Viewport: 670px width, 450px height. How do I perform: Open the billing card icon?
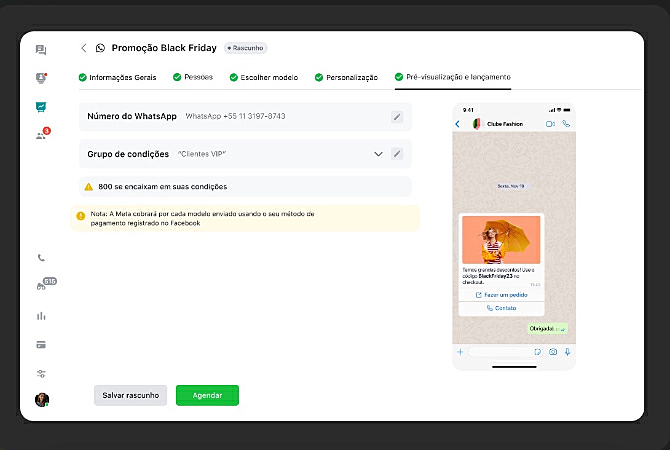click(x=41, y=345)
